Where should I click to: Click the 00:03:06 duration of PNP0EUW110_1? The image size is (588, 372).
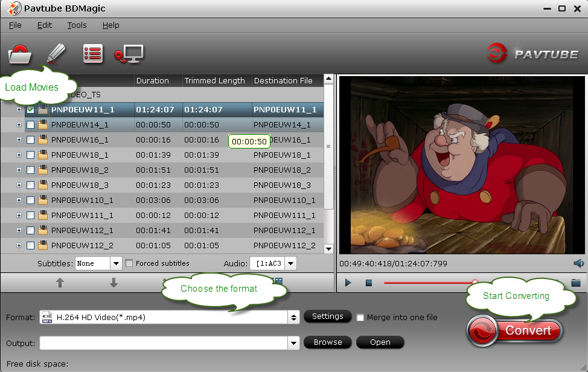click(x=153, y=200)
